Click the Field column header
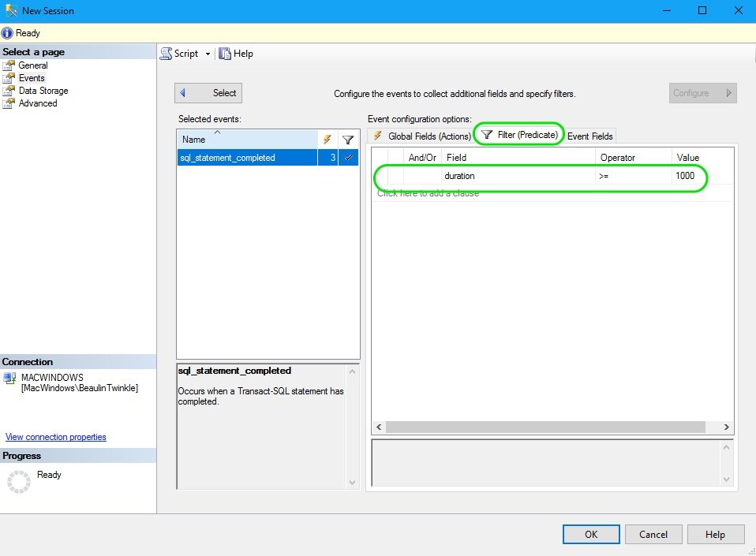 point(518,158)
